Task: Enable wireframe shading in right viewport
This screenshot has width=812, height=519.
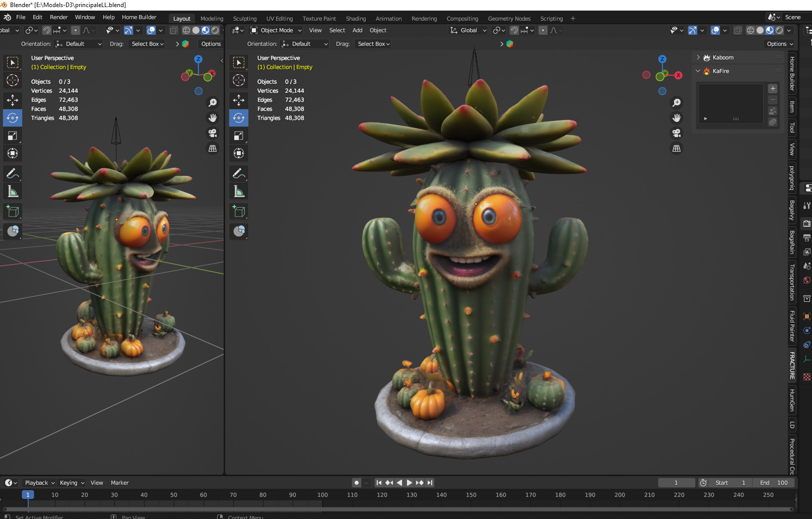Action: click(x=751, y=30)
